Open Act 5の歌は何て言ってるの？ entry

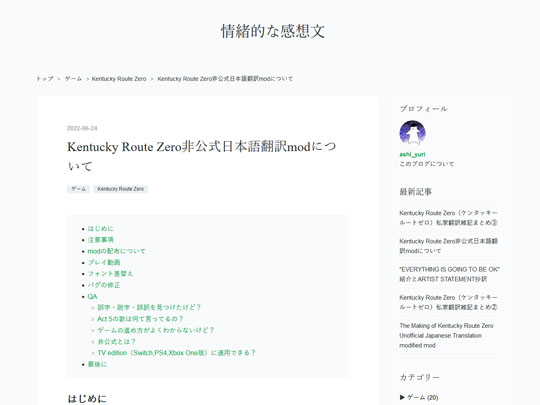pos(140,319)
